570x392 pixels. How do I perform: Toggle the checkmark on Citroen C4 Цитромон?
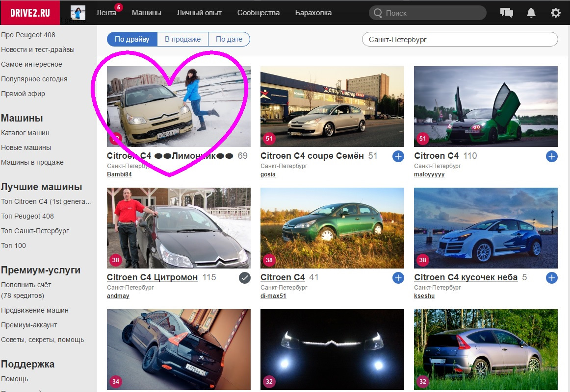[x=245, y=278]
